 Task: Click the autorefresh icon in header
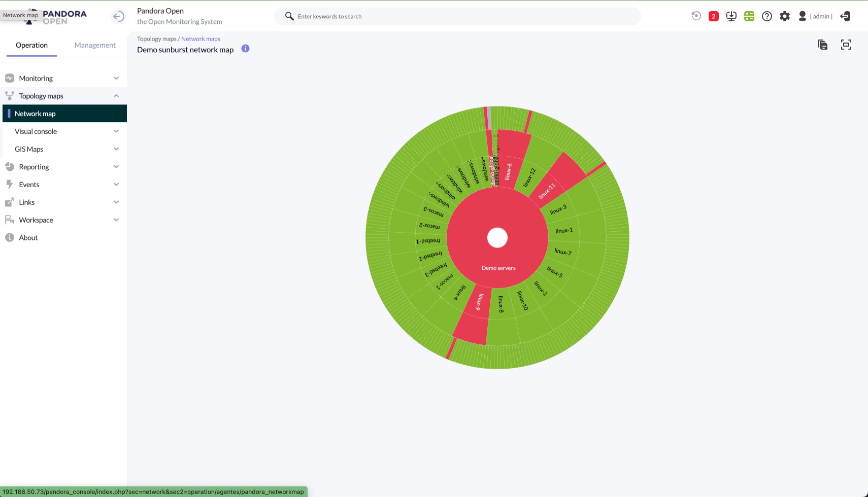click(696, 16)
